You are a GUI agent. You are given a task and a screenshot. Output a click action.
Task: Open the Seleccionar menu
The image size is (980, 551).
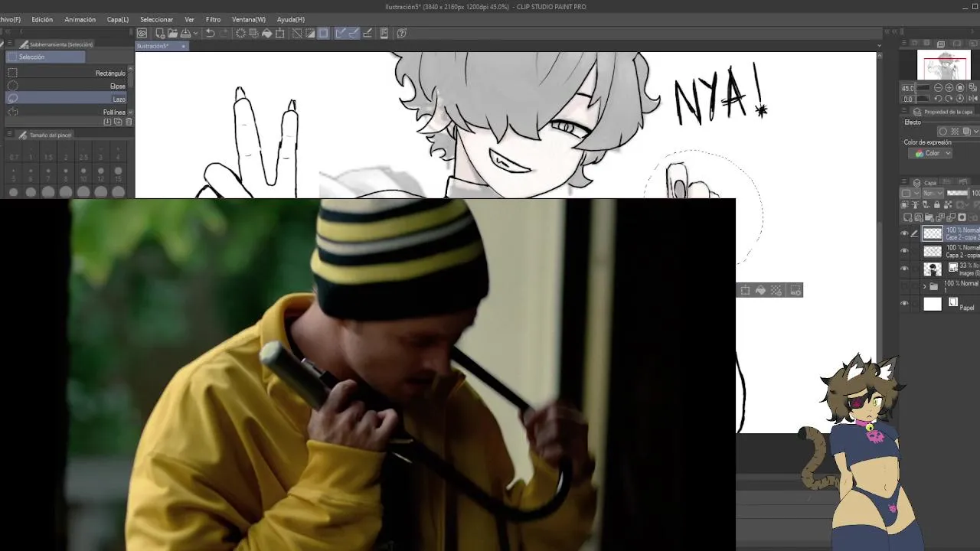pyautogui.click(x=156, y=19)
